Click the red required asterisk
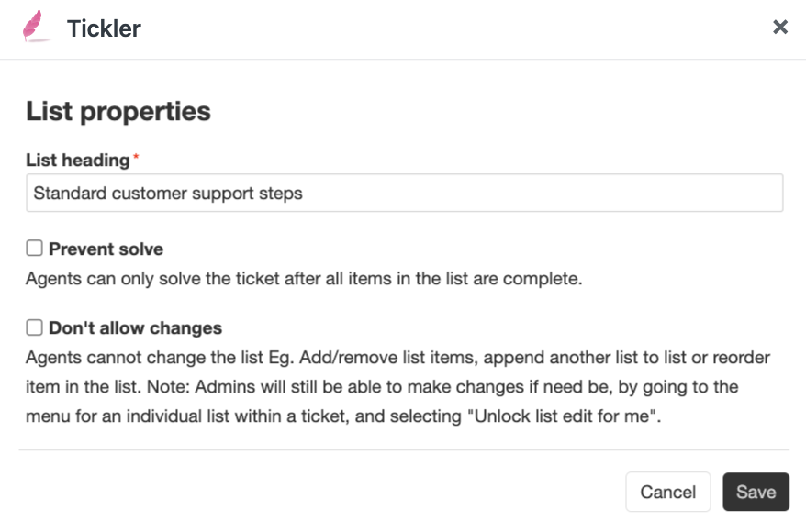The width and height of the screenshot is (806, 532). [136, 157]
